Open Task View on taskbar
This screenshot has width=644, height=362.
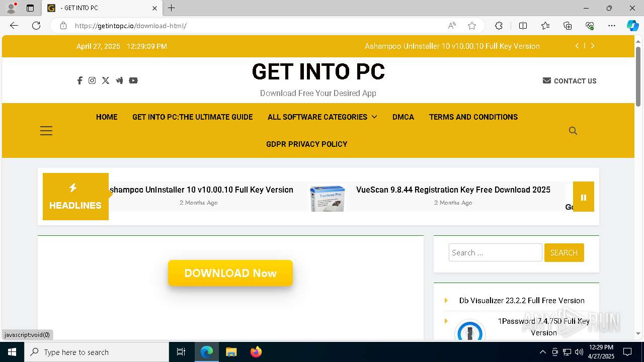[181, 352]
